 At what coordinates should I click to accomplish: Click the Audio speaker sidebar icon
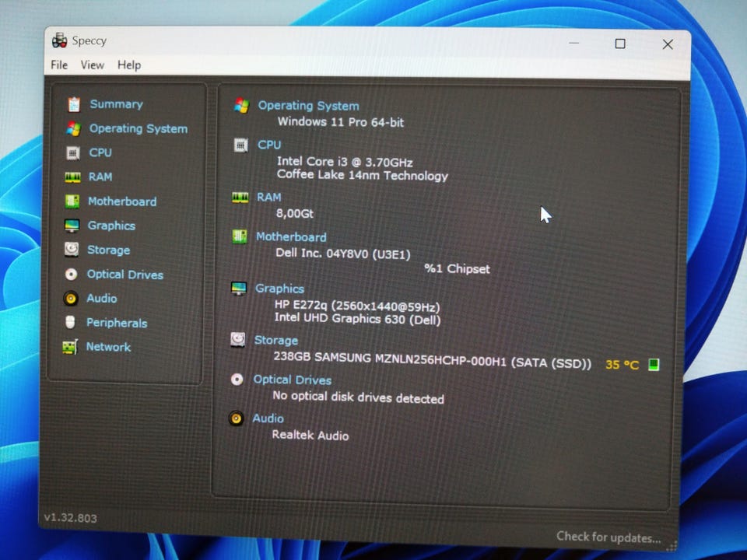click(x=71, y=298)
